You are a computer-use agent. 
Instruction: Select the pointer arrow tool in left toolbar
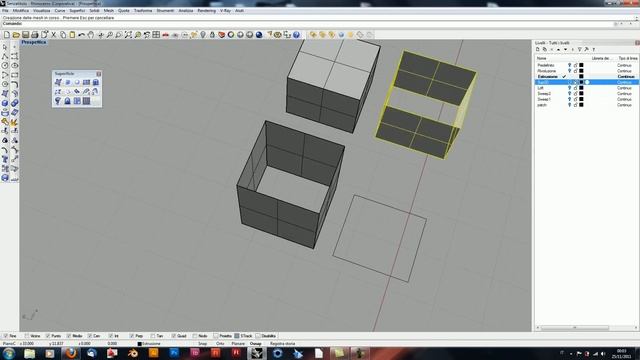tap(5, 47)
